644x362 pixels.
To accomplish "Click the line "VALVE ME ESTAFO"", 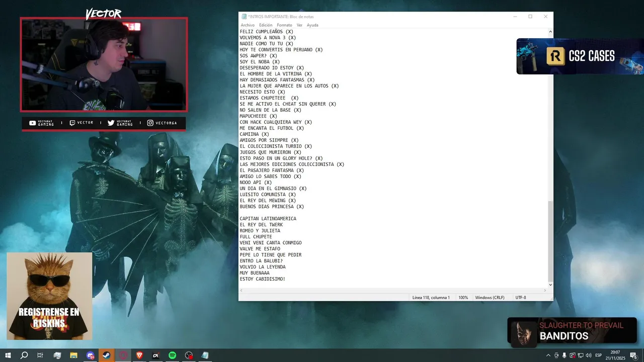I will point(260,249).
